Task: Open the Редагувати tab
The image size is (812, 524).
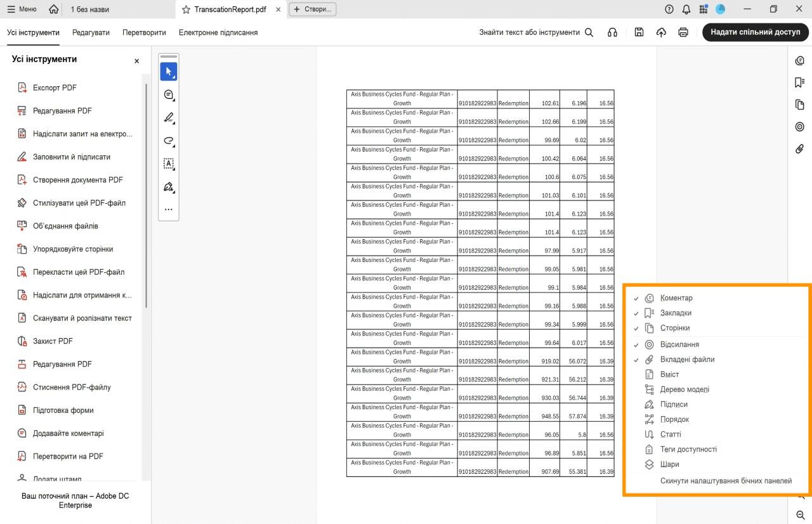Action: (91, 32)
